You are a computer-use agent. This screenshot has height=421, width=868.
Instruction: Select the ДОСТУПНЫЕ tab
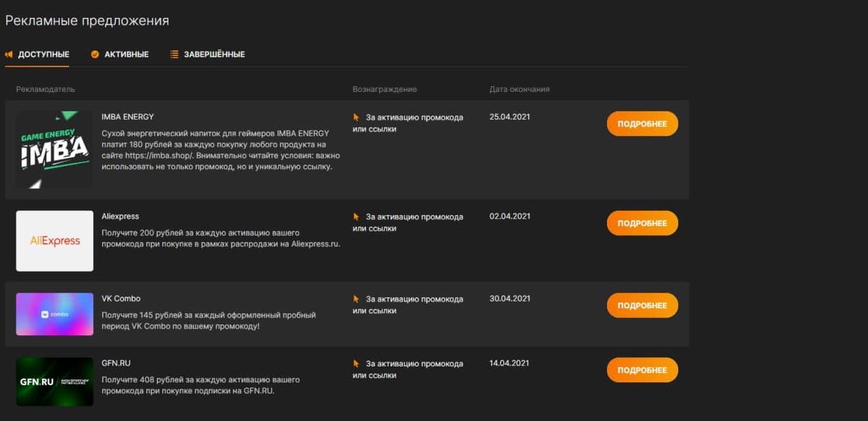pyautogui.click(x=43, y=55)
